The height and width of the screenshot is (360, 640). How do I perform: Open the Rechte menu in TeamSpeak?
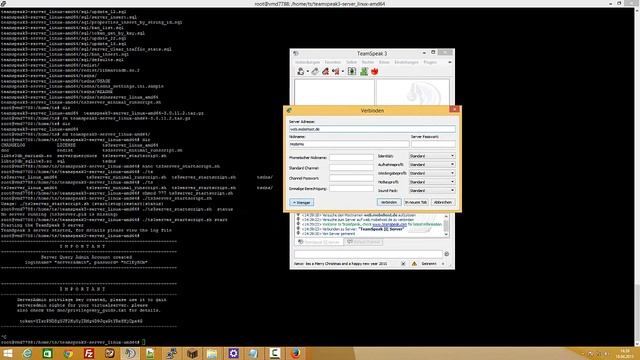pyautogui.click(x=368, y=62)
